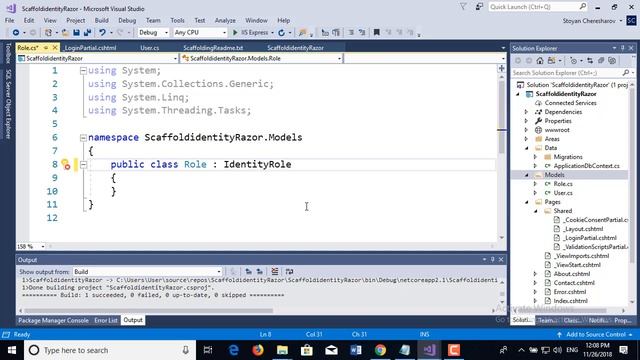Open the Tools menu
Screen dimensions: 640x360
coord(177,20)
